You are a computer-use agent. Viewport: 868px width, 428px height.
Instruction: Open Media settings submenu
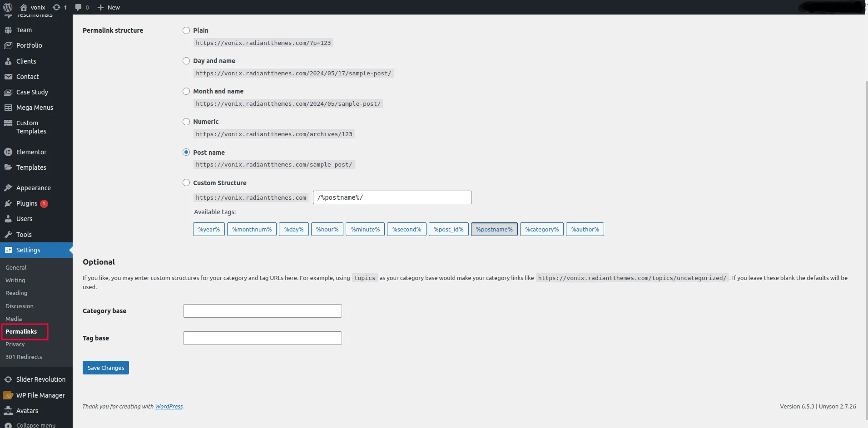pyautogui.click(x=14, y=319)
